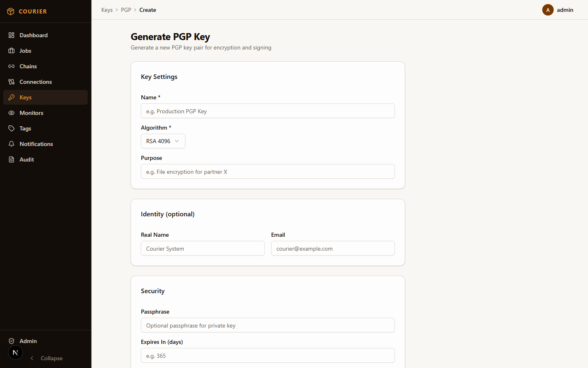The width and height of the screenshot is (588, 368).
Task: Focus the Passphrase field
Action: click(267, 325)
